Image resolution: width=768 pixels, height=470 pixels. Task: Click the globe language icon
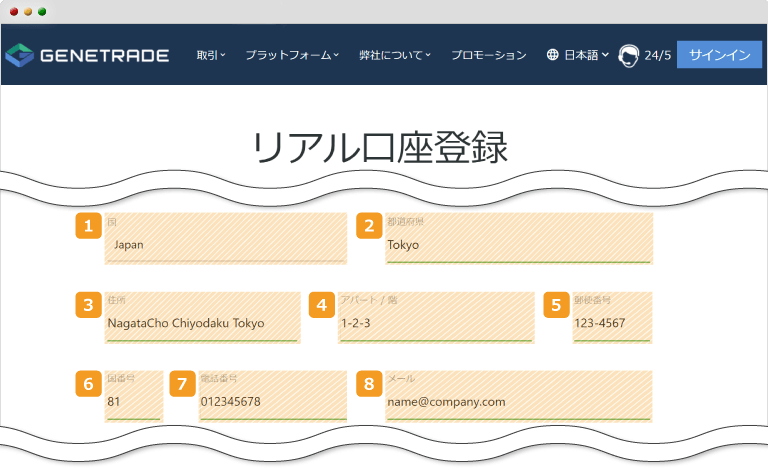tap(552, 55)
